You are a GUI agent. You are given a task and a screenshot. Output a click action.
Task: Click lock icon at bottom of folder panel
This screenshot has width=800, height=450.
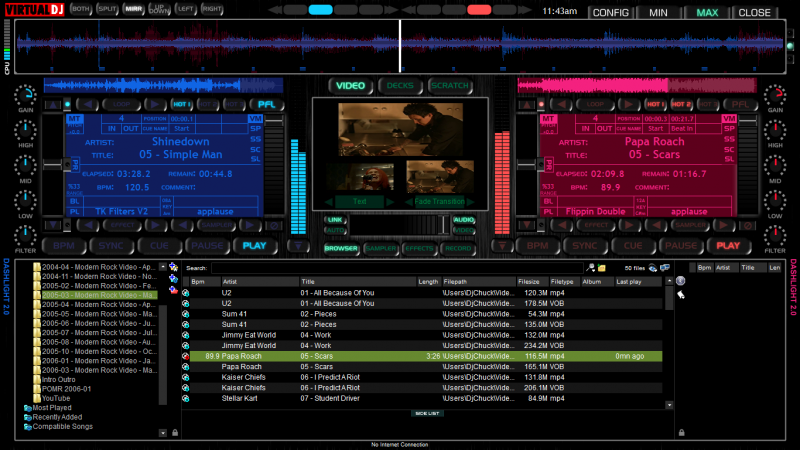(175, 433)
